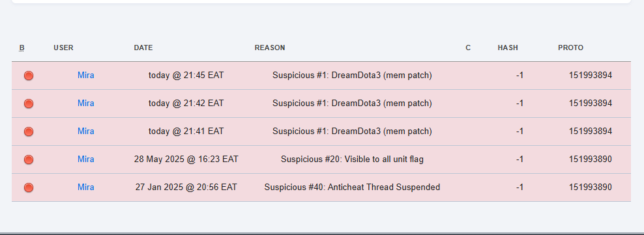This screenshot has width=644, height=235.
Task: Open Mira link in 21:41 row
Action: coord(86,131)
